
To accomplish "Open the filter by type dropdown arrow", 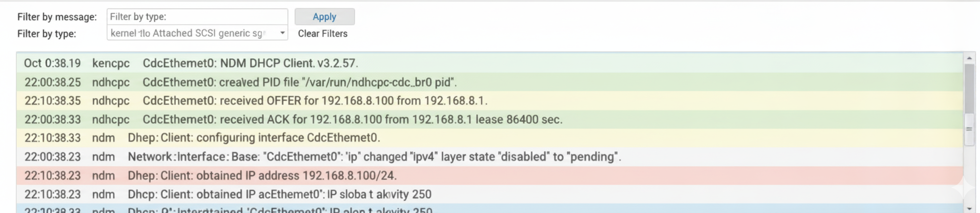I will coord(283,33).
